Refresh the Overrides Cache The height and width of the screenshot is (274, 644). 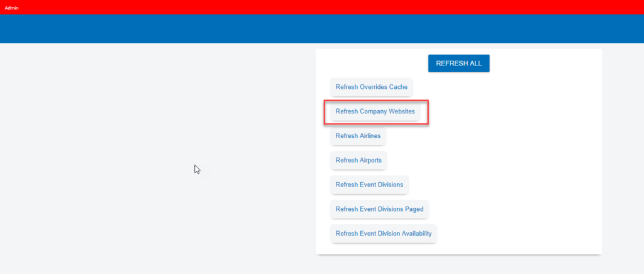[371, 87]
